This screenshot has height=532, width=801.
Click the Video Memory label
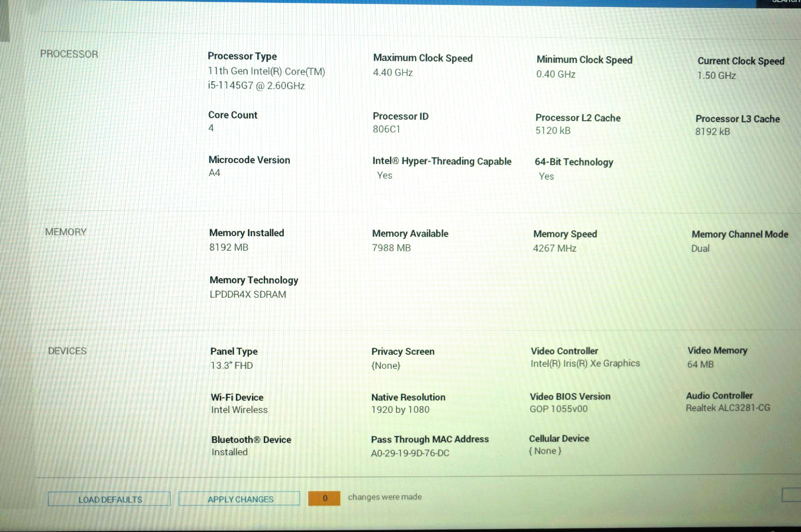pyautogui.click(x=717, y=350)
